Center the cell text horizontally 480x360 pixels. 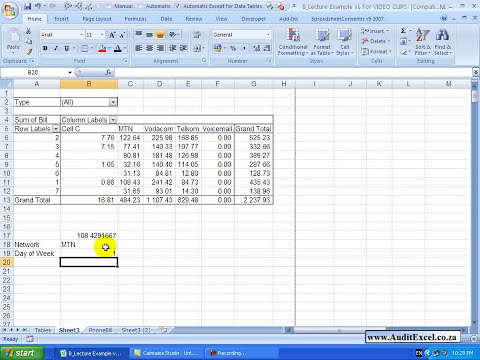point(149,49)
